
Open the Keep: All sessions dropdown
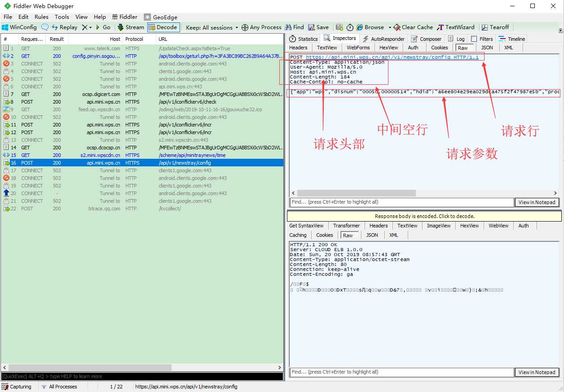click(x=212, y=27)
